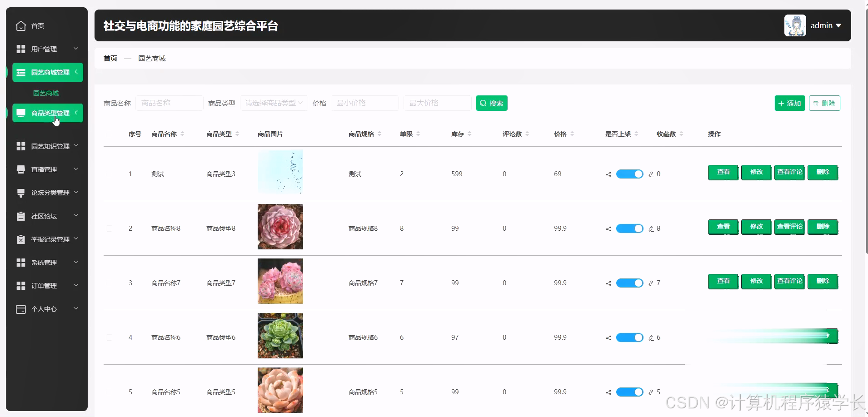Image resolution: width=868 pixels, height=417 pixels.
Task: Click the share icon in row 1
Action: pyautogui.click(x=608, y=174)
